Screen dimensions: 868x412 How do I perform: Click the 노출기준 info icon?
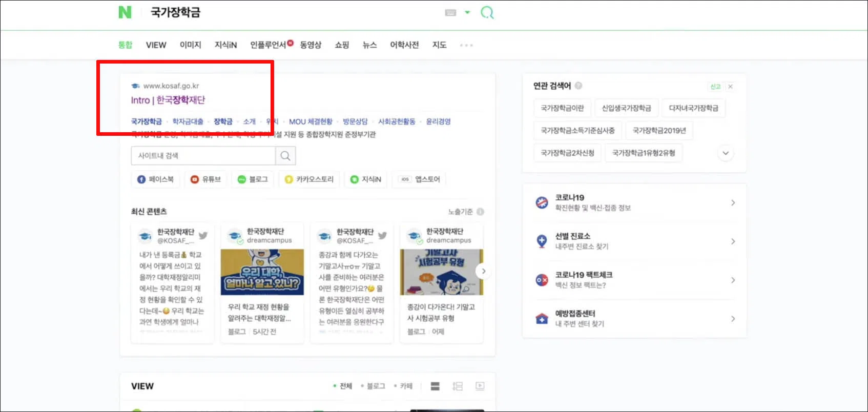click(x=480, y=212)
